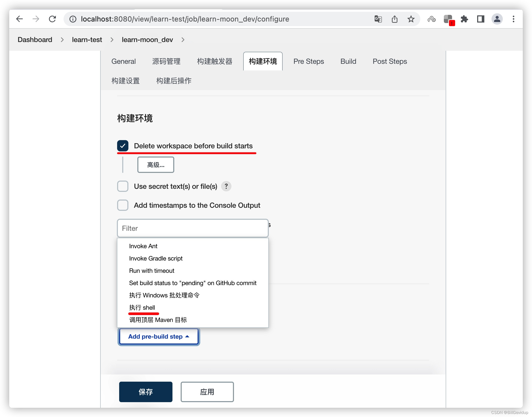This screenshot has height=417, width=532.
Task: Switch to the Build tab
Action: (x=348, y=61)
